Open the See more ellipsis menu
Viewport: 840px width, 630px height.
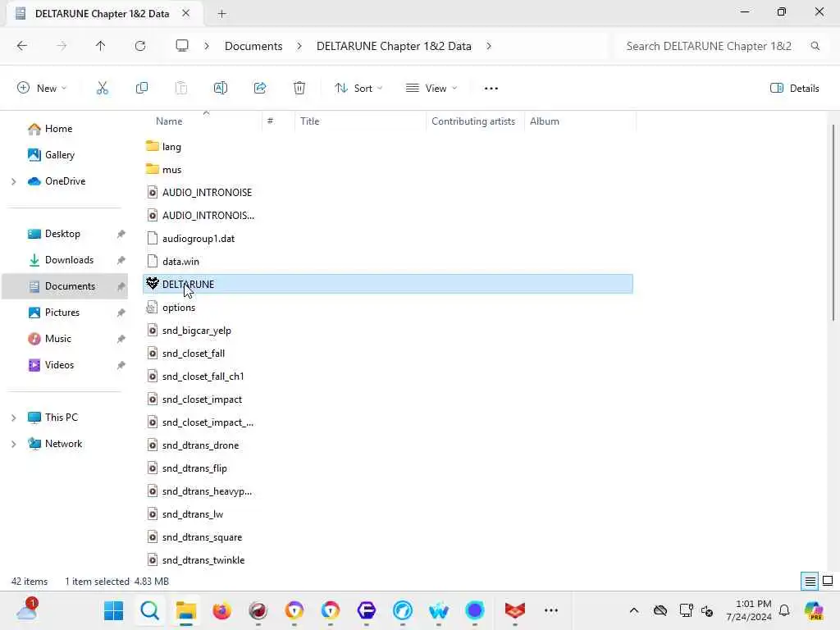click(x=491, y=89)
